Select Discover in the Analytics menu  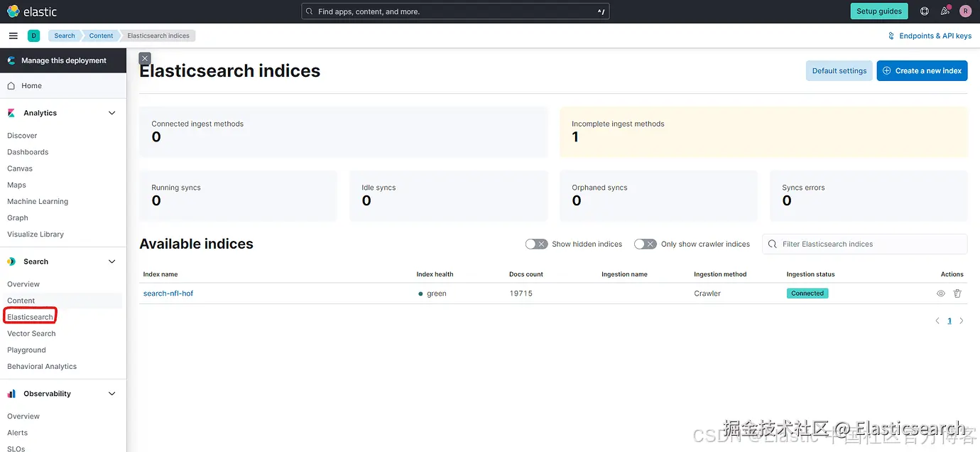click(x=22, y=136)
